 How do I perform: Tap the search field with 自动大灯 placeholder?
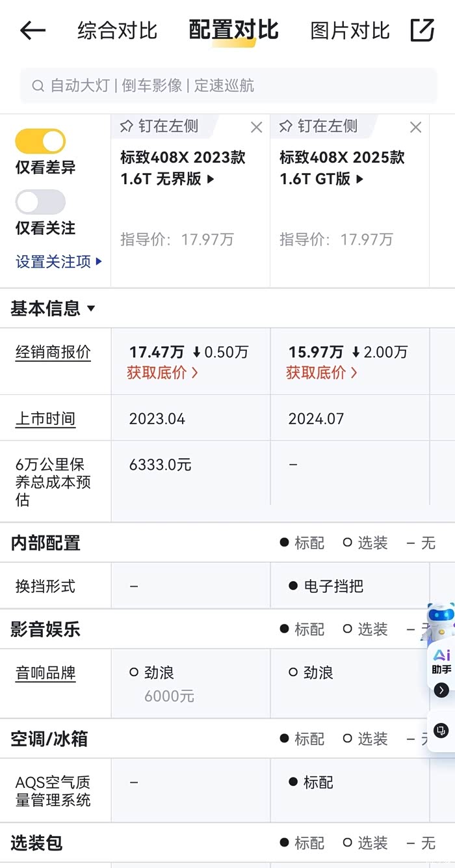[227, 86]
